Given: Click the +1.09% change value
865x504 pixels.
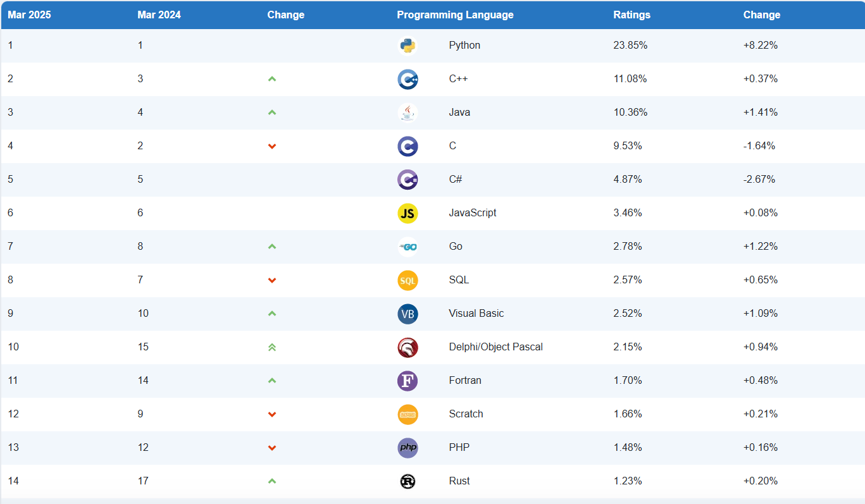Looking at the screenshot, I should click(761, 314).
